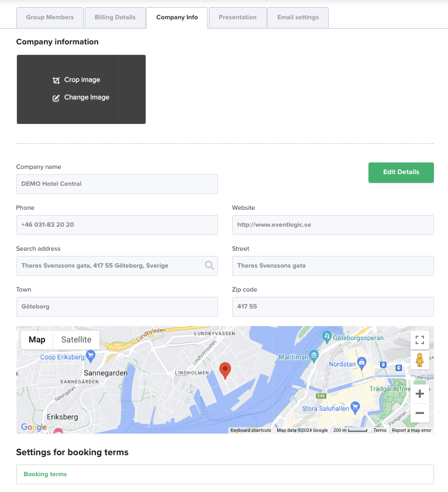Click the Company name input field

click(x=117, y=184)
